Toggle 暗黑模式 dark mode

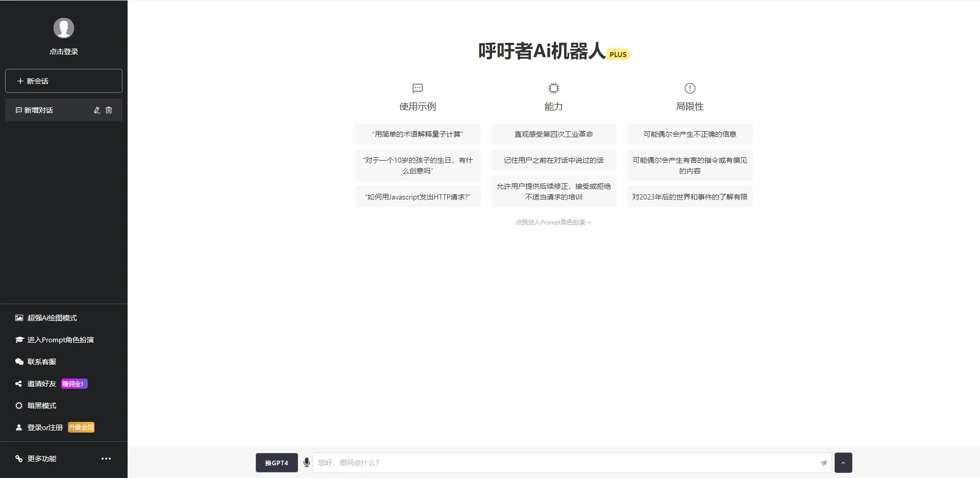pyautogui.click(x=42, y=406)
